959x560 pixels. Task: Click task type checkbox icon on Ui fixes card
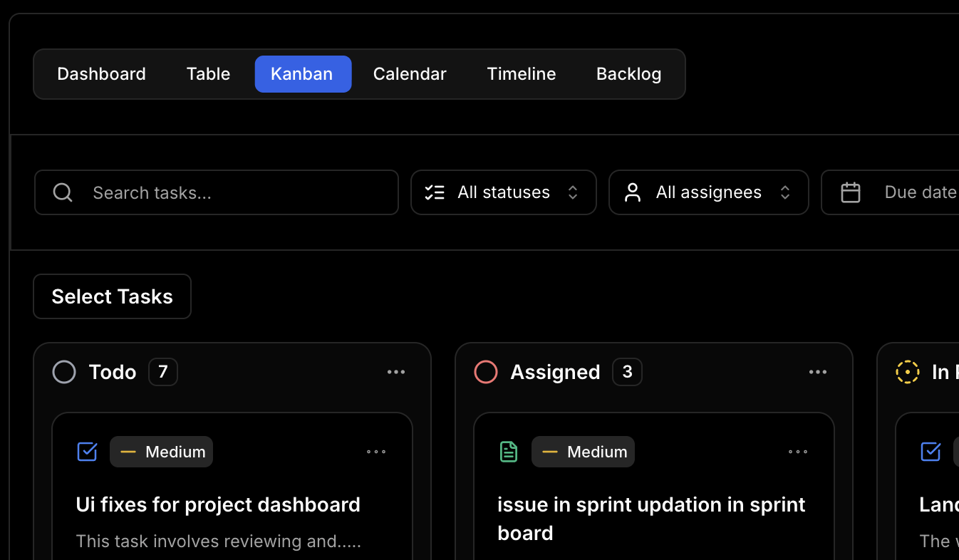87,452
